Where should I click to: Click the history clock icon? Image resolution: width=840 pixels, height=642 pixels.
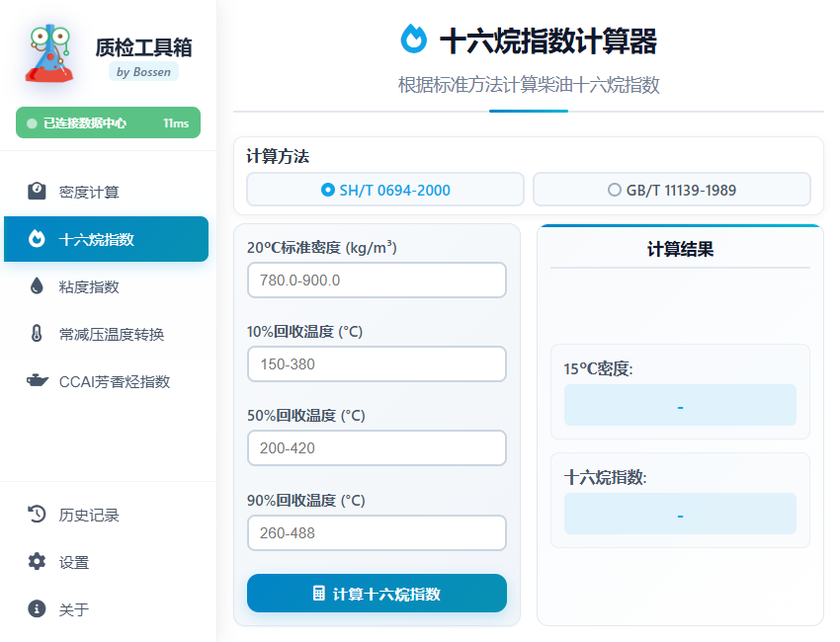pos(37,514)
